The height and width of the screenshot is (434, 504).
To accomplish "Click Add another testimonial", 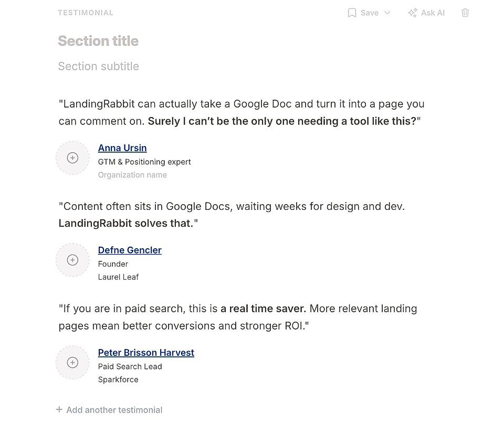I will [x=114, y=410].
